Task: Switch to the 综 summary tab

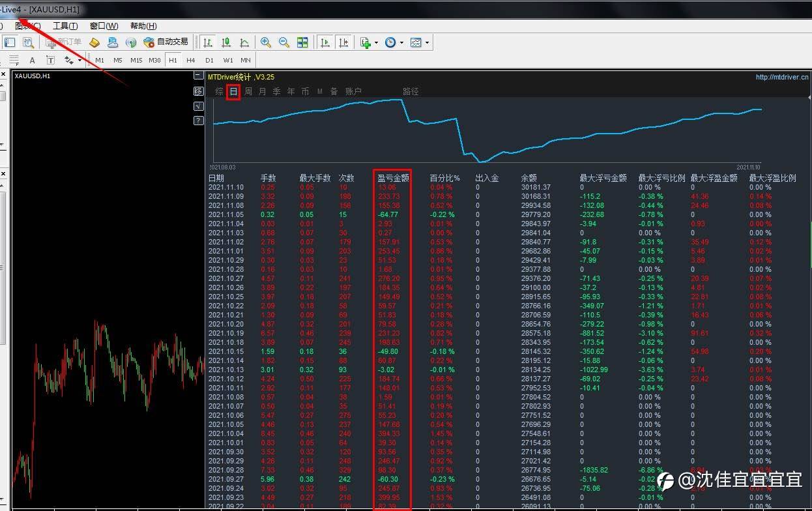Action: [x=220, y=92]
